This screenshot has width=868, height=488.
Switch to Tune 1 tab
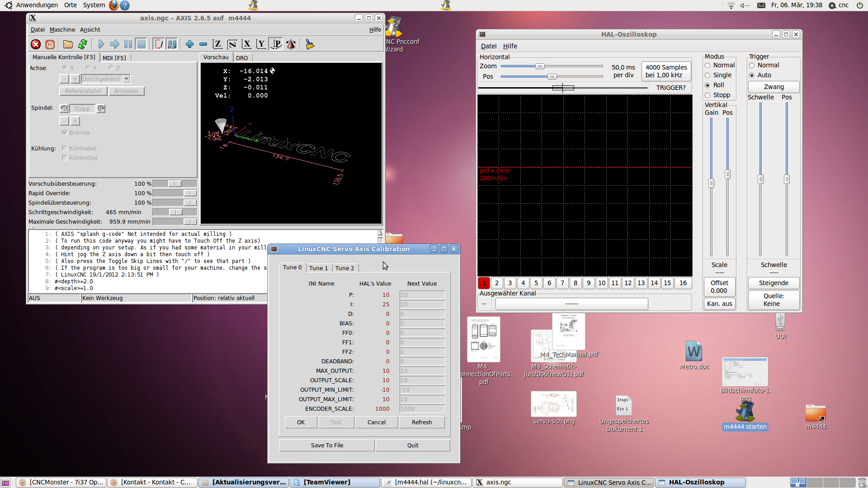point(318,268)
